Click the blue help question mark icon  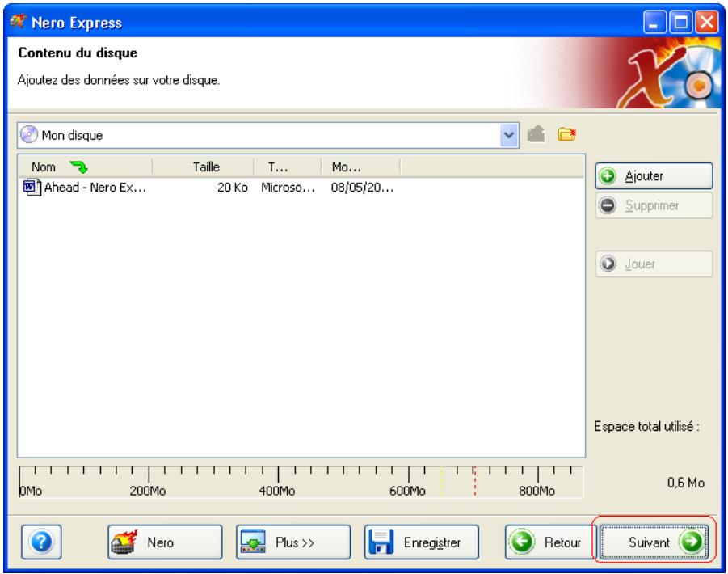(41, 542)
